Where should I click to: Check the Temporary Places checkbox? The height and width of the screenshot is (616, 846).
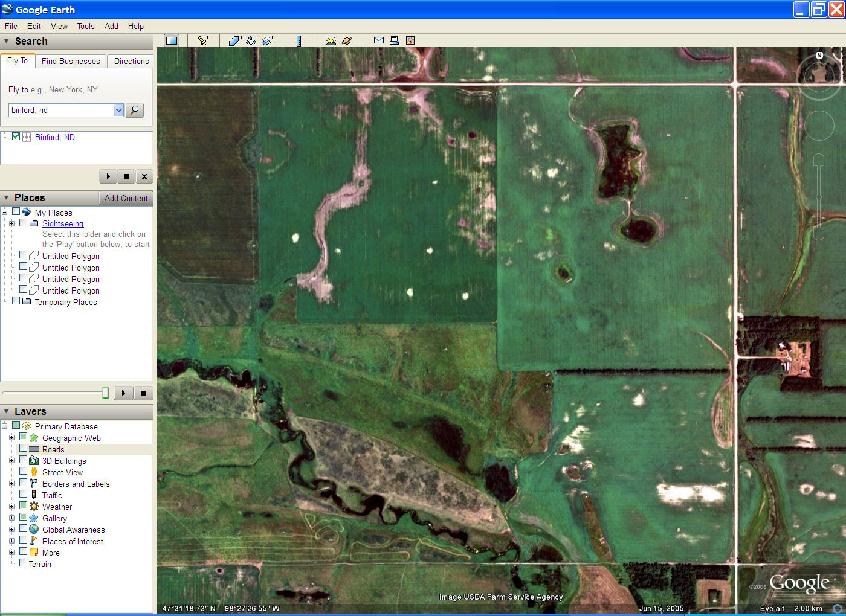click(x=16, y=301)
